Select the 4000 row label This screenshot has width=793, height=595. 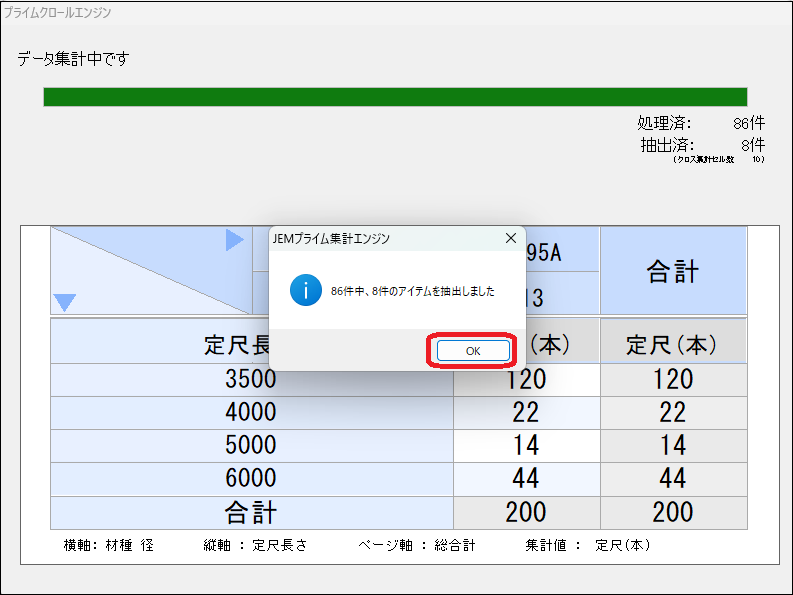pyautogui.click(x=251, y=412)
